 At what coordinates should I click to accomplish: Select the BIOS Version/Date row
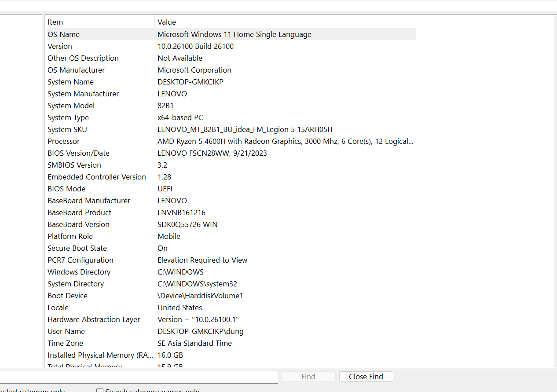tap(231, 153)
